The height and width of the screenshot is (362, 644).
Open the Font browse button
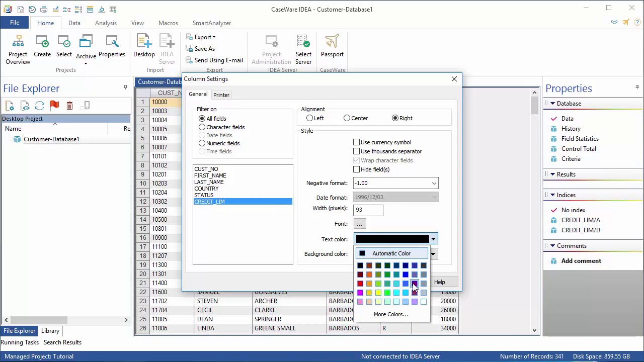pyautogui.click(x=359, y=224)
